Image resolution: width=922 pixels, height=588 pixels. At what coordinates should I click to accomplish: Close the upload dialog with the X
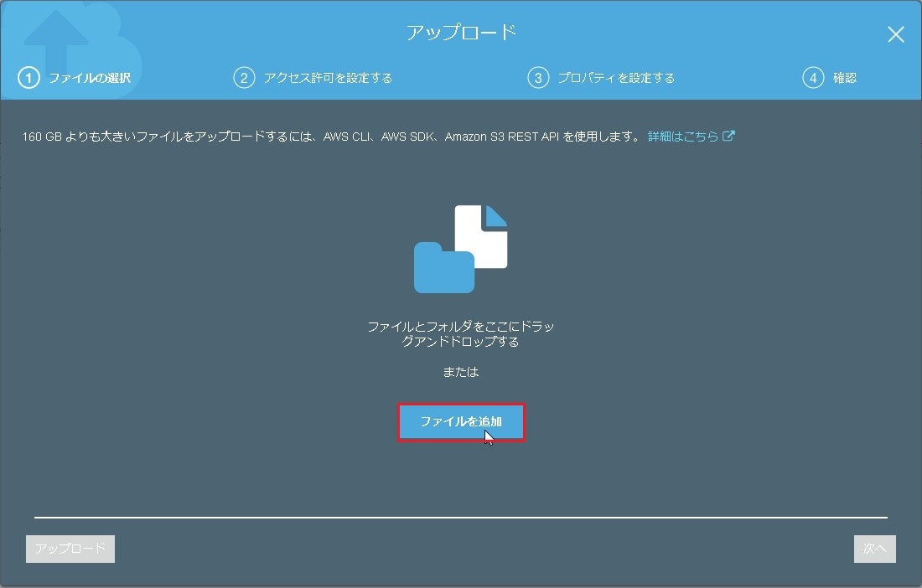coord(895,34)
